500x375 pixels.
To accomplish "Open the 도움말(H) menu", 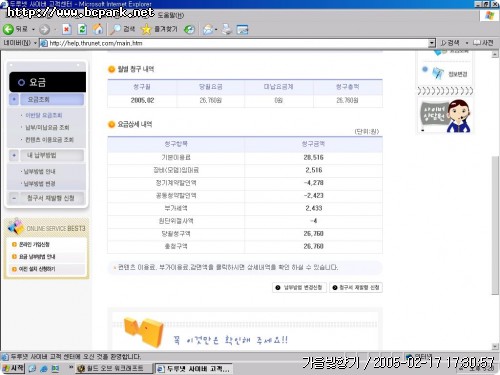I will click(171, 15).
